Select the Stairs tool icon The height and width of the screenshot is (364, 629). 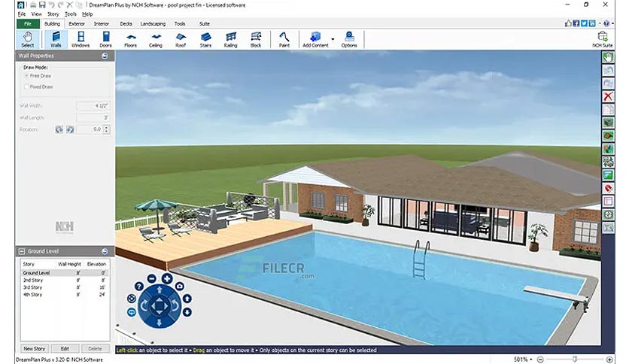click(x=205, y=39)
